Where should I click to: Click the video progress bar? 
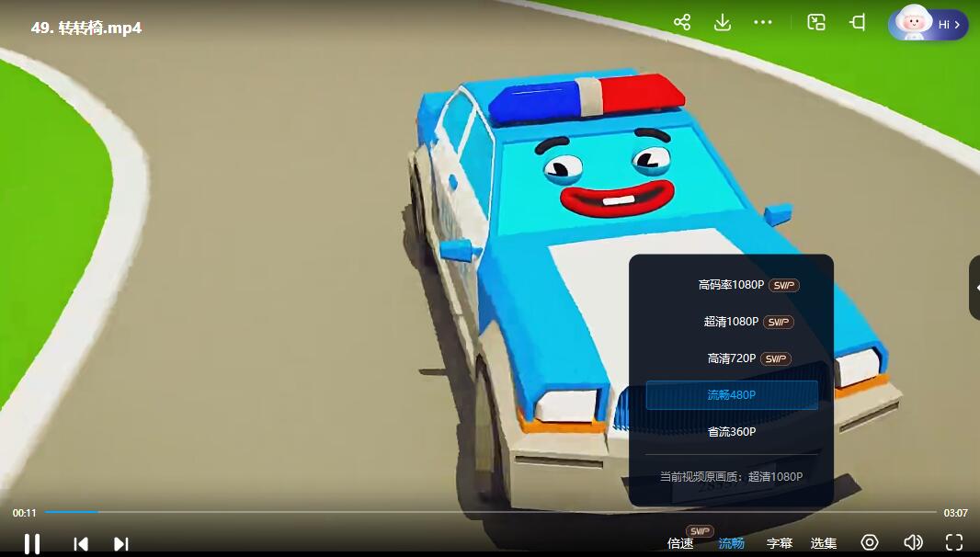pos(491,512)
